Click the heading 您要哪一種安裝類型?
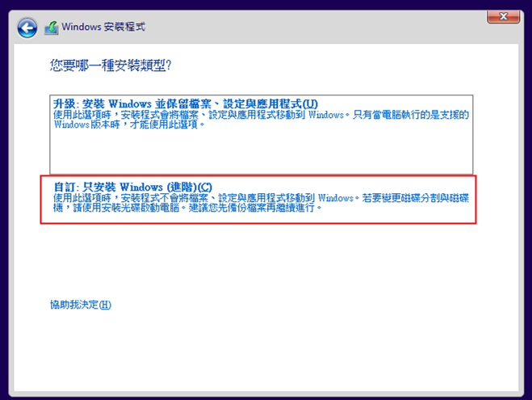532x400 pixels. 111,65
